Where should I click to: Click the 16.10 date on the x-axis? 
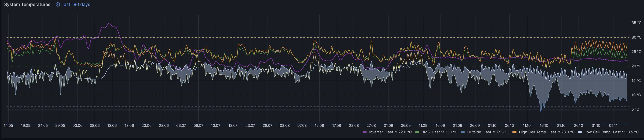click(544, 125)
